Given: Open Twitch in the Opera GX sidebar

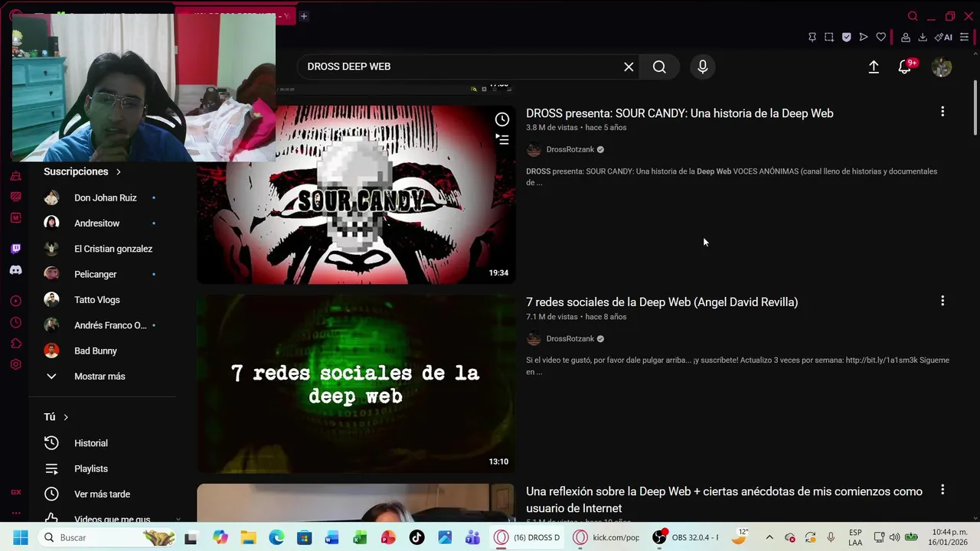Looking at the screenshot, I should point(15,249).
